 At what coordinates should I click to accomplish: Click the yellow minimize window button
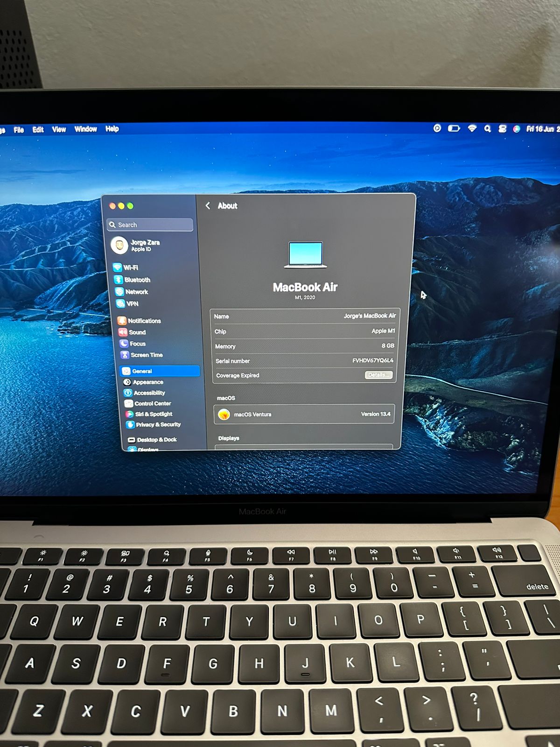pyautogui.click(x=121, y=206)
